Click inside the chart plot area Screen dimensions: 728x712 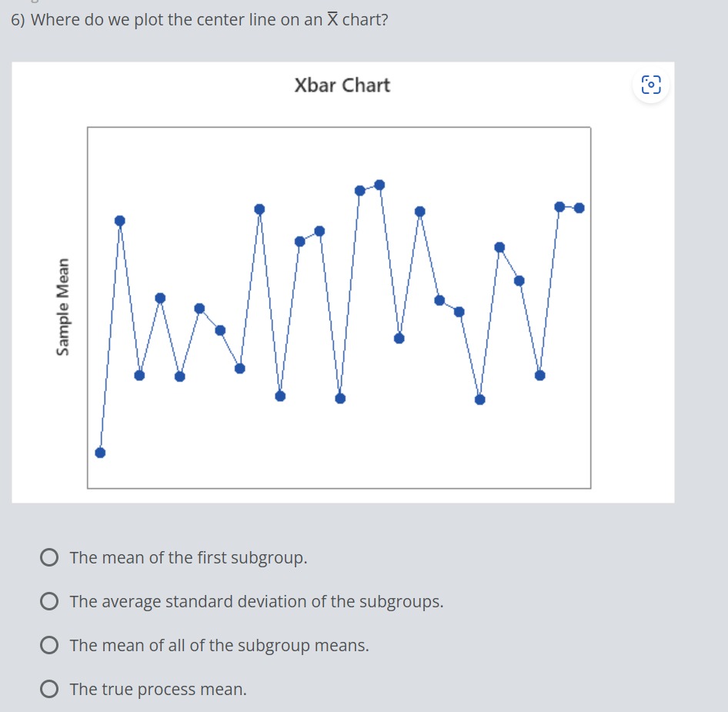point(339,308)
